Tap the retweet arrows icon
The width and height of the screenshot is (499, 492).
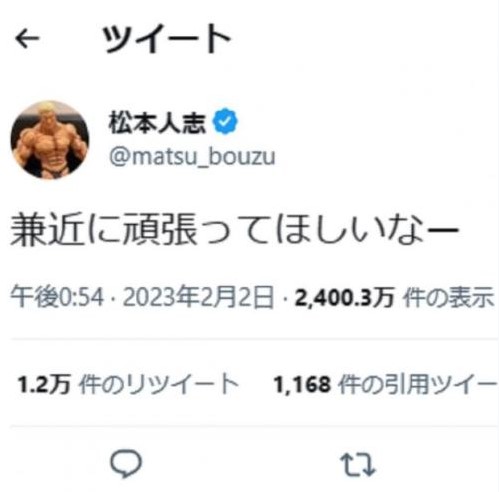coord(358,464)
